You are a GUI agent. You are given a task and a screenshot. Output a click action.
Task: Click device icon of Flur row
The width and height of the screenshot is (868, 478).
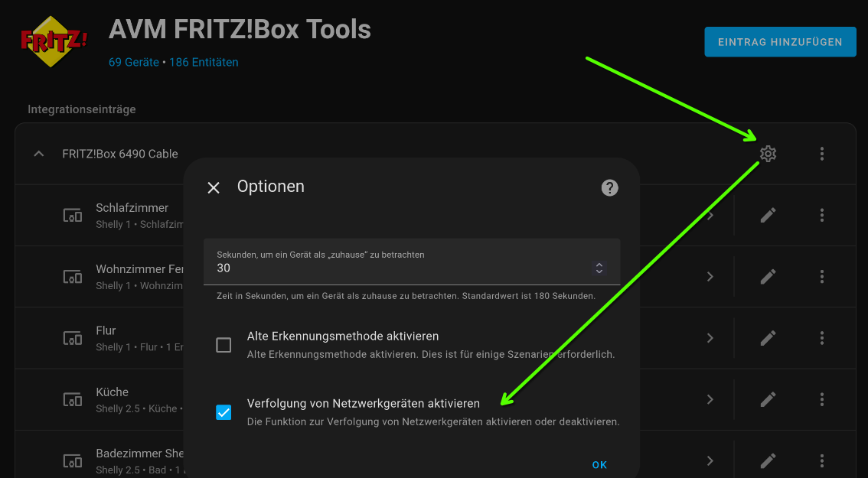(73, 338)
